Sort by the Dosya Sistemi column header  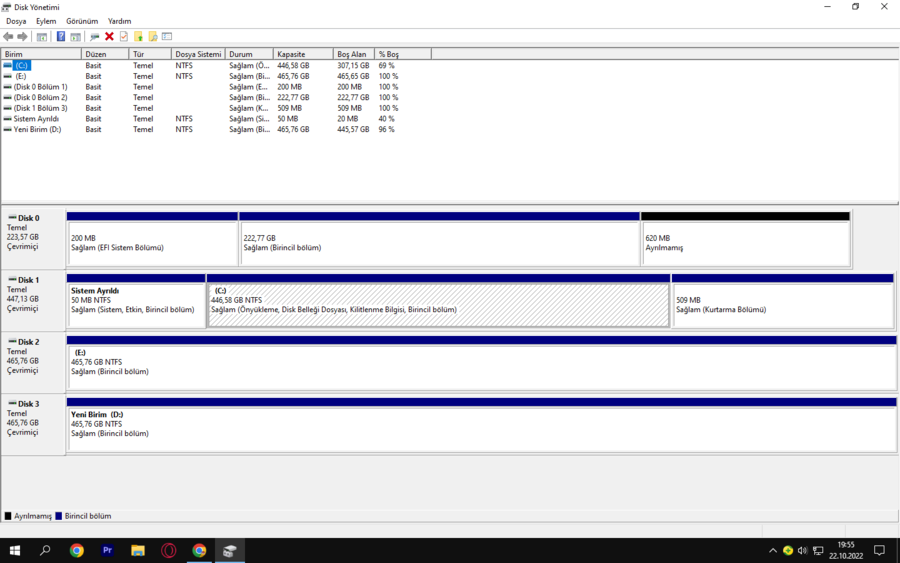[x=198, y=54]
